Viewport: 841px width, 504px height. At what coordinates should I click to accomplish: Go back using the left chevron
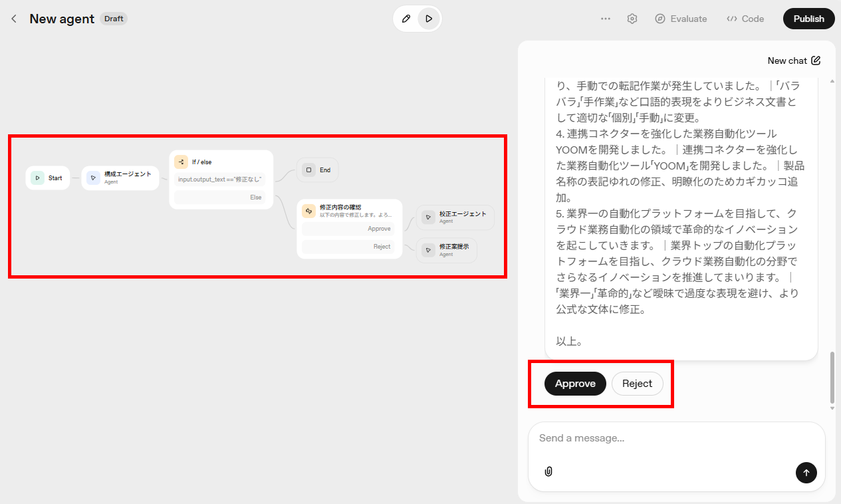pos(13,19)
